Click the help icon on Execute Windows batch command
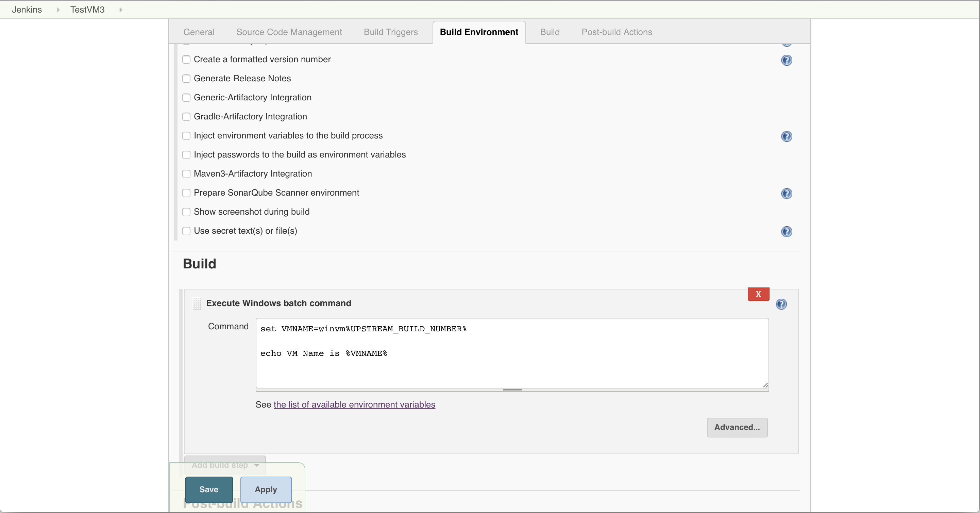 coord(782,304)
